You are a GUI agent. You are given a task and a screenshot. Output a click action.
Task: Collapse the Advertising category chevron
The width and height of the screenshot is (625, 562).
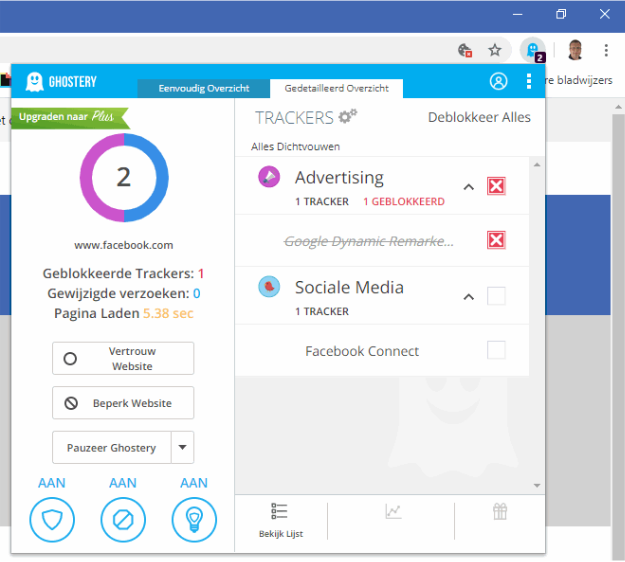(x=469, y=187)
